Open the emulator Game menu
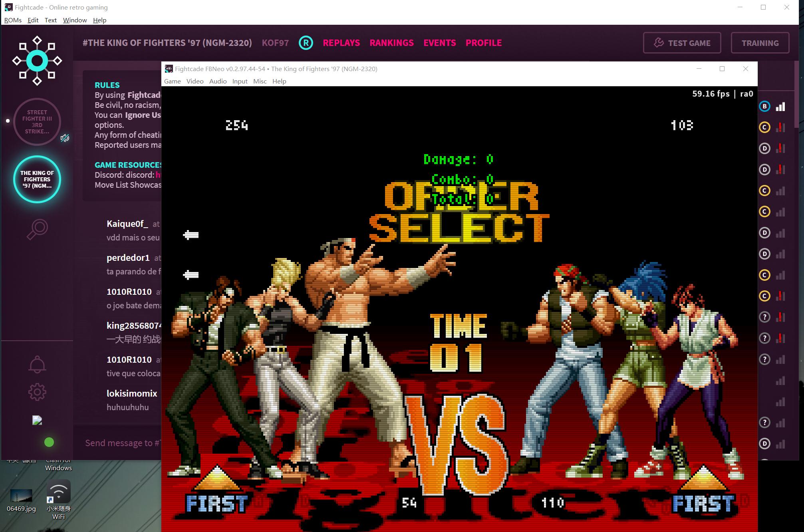 click(x=172, y=81)
